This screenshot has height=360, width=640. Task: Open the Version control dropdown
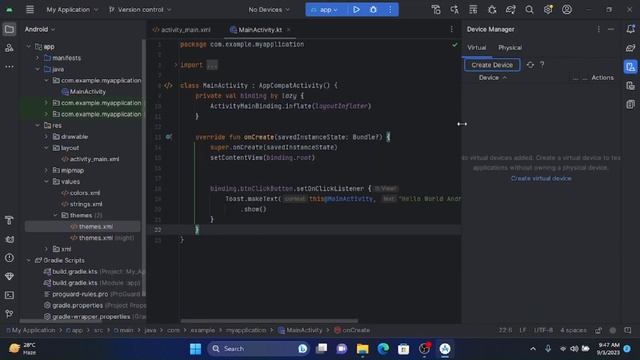pyautogui.click(x=140, y=9)
